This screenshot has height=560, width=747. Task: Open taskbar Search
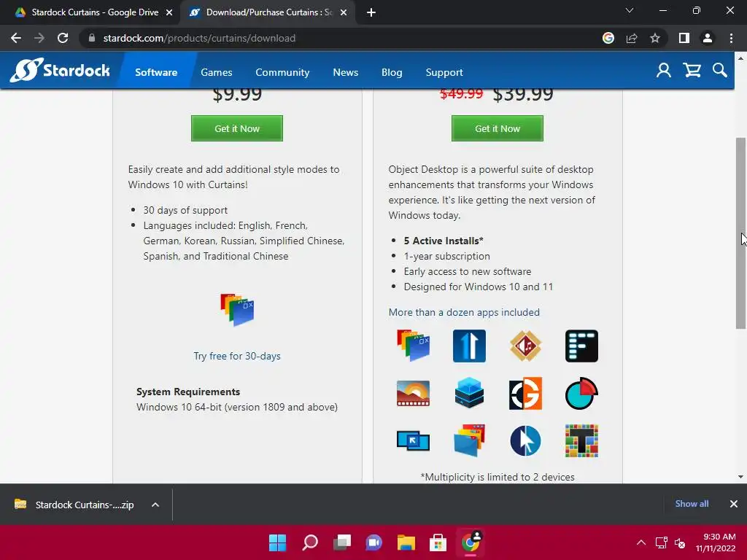tap(309, 542)
